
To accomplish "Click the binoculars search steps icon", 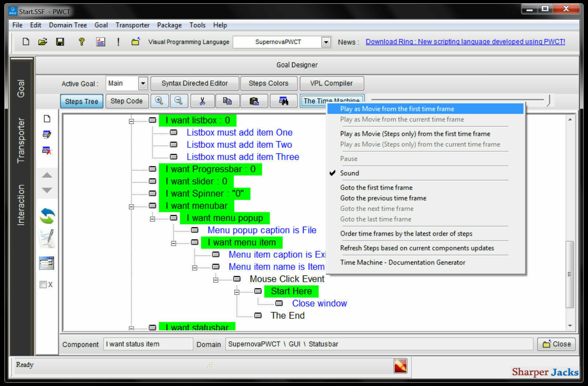I will coord(284,101).
